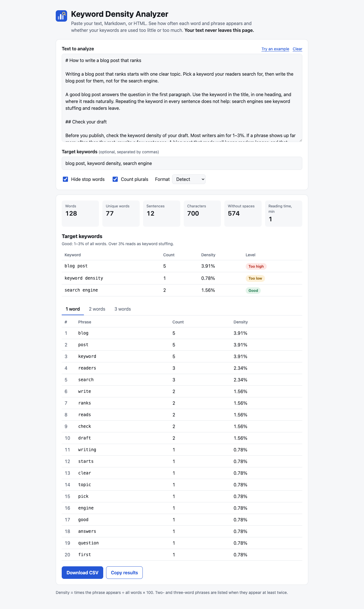Viewport: 364px width, 609px height.
Task: Click the 'Keyword Density Analyzer' page title
Action: [x=119, y=14]
